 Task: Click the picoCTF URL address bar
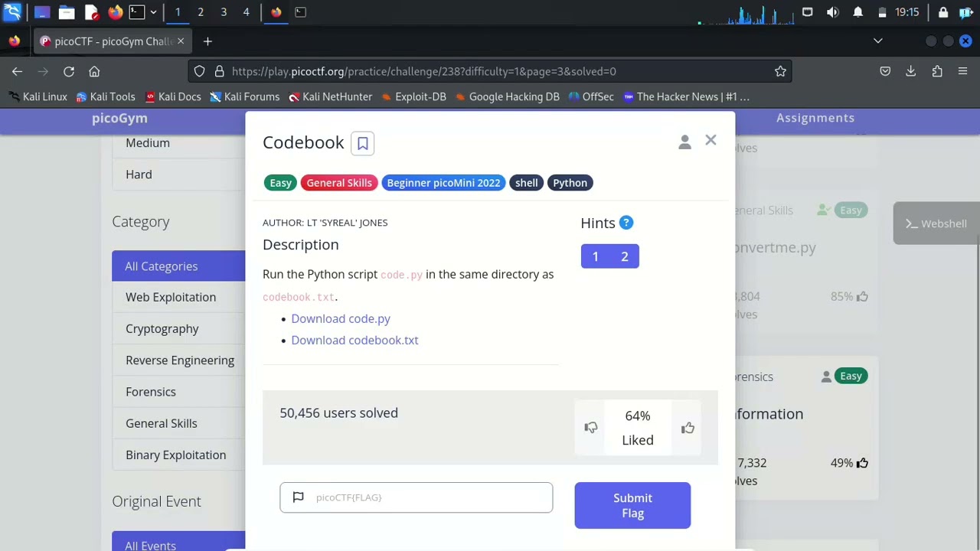(490, 71)
